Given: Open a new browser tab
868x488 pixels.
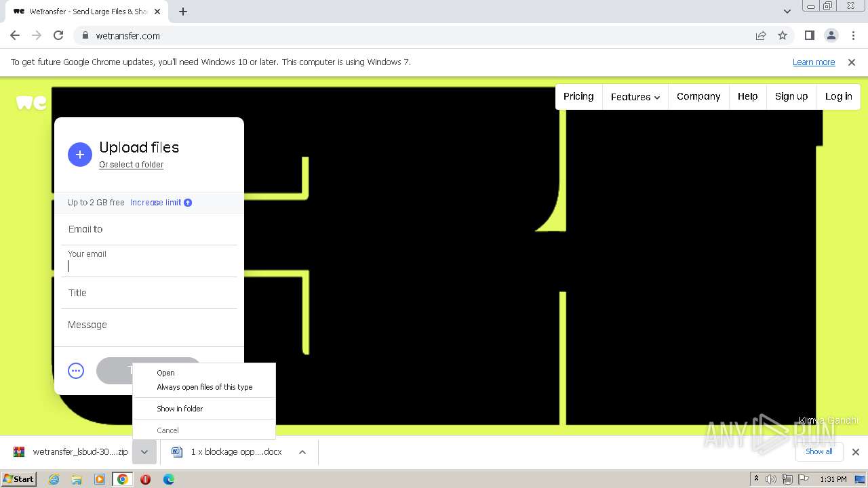Looking at the screenshot, I should tap(183, 12).
